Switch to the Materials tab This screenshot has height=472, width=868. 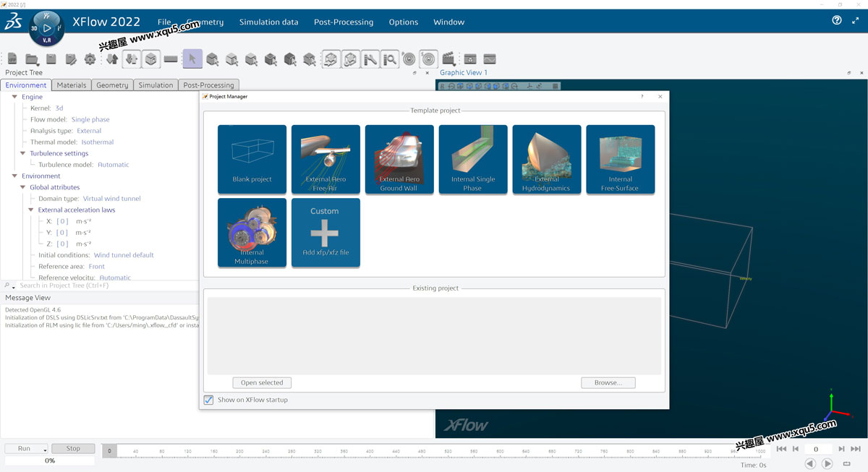[72, 85]
